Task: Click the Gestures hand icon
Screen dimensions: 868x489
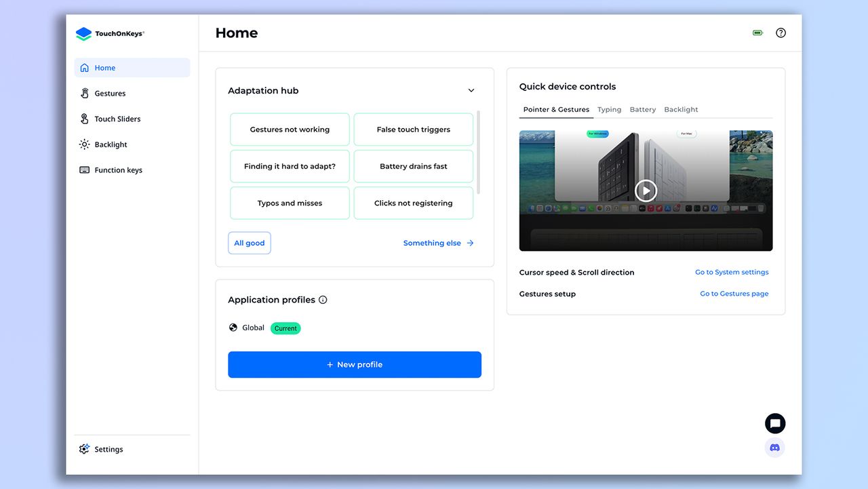Action: (x=84, y=94)
